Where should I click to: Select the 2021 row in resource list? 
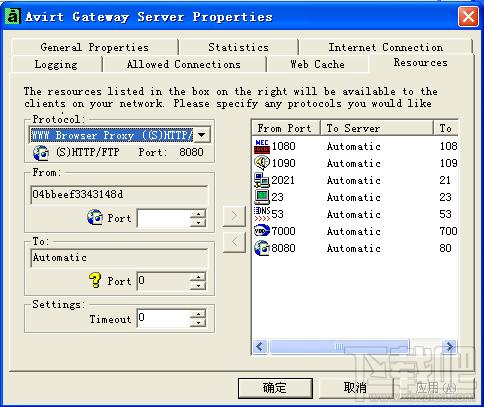[x=355, y=180]
